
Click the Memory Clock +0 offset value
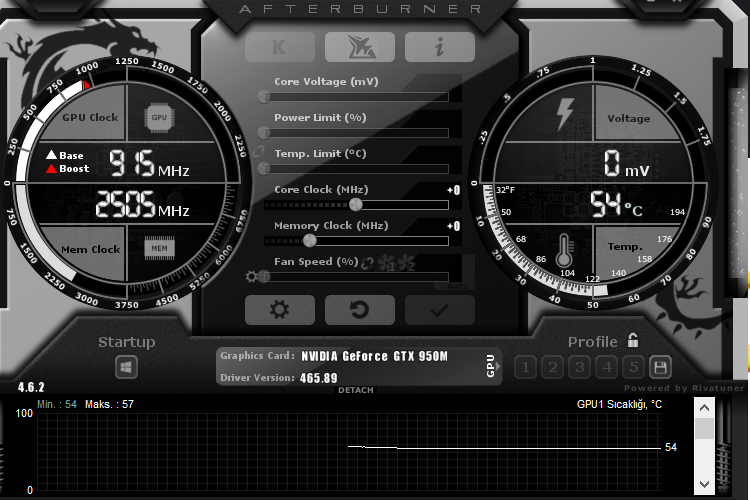point(453,226)
